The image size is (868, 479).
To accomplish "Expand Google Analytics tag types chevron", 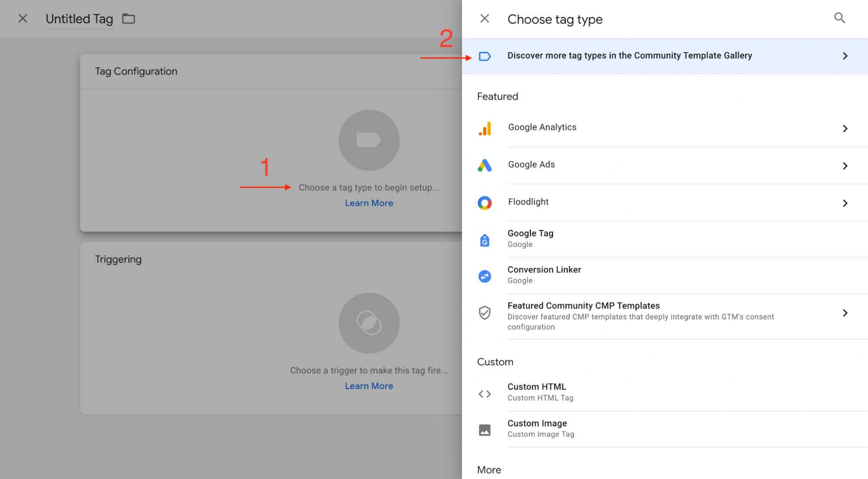I will click(845, 128).
